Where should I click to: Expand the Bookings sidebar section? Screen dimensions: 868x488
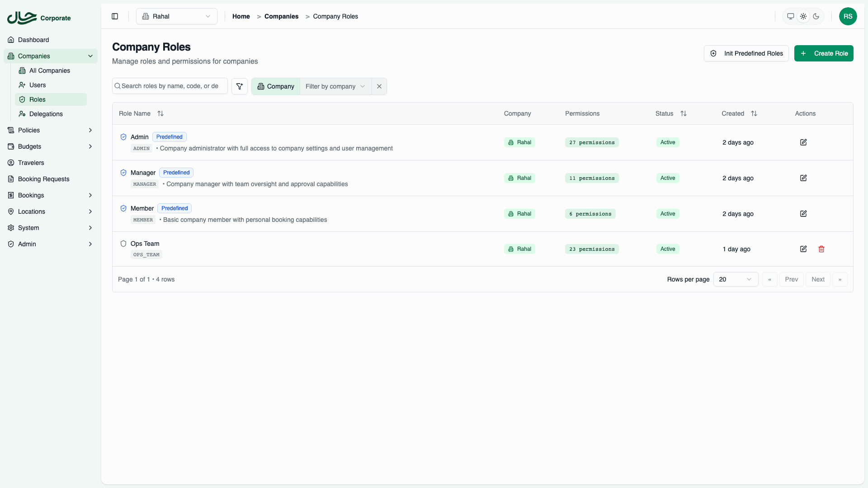click(50, 195)
